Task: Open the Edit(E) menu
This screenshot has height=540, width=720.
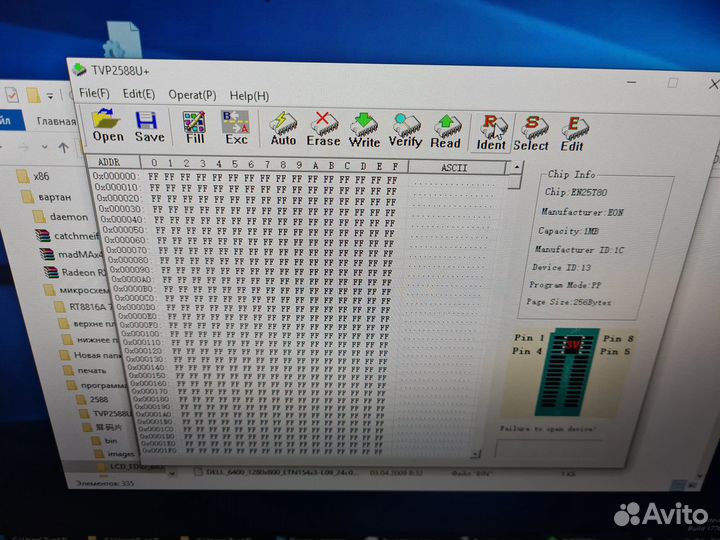Action: click(139, 94)
